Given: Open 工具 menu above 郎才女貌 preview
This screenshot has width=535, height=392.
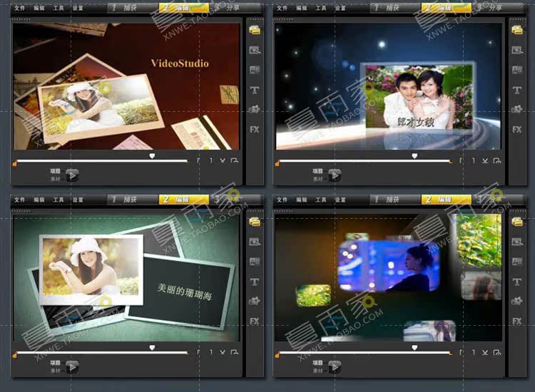Looking at the screenshot, I should click(321, 8).
